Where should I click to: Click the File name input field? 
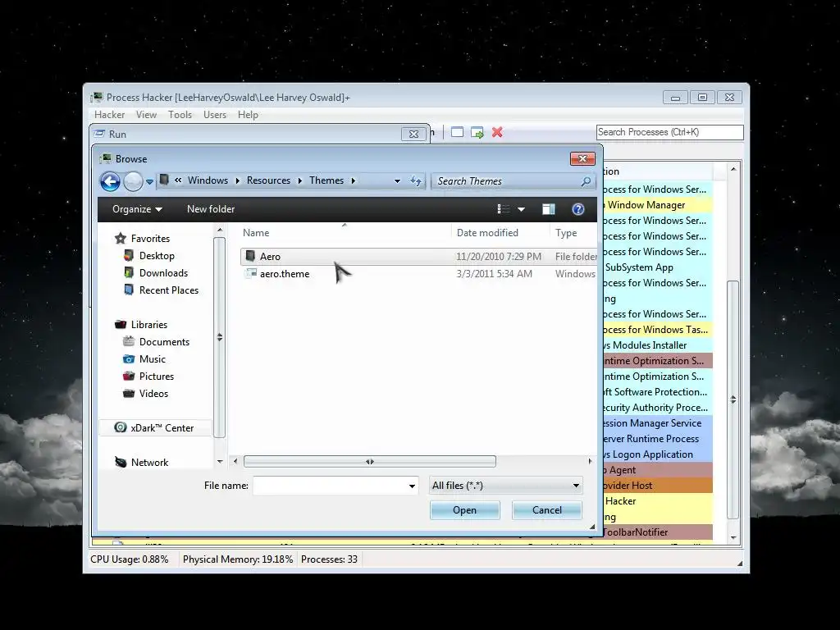pos(329,486)
